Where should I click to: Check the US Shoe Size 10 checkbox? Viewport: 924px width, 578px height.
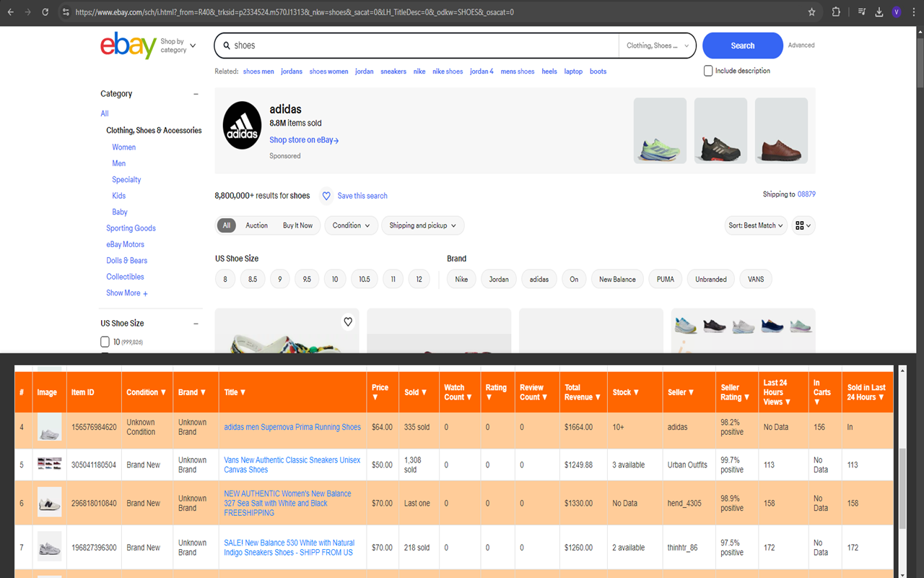105,342
